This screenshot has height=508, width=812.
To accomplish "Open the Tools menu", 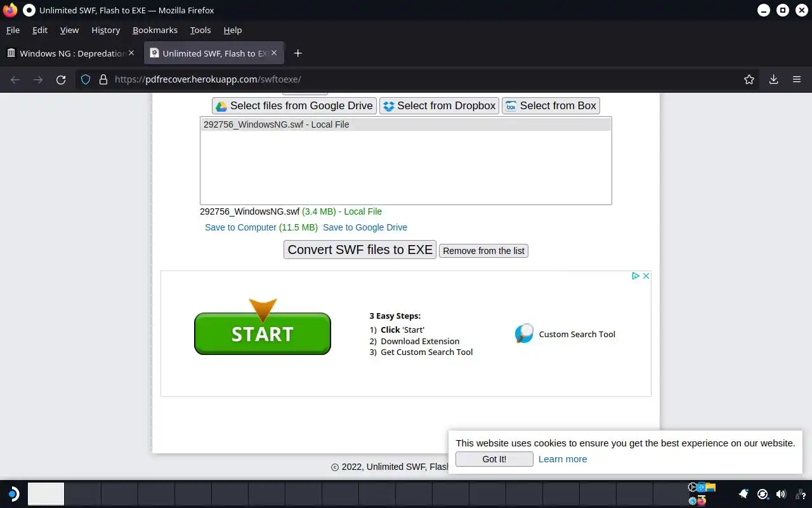I will (x=200, y=30).
